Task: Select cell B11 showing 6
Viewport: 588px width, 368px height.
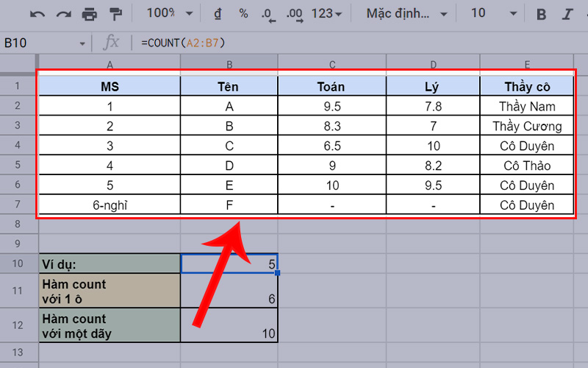Action: [x=229, y=291]
